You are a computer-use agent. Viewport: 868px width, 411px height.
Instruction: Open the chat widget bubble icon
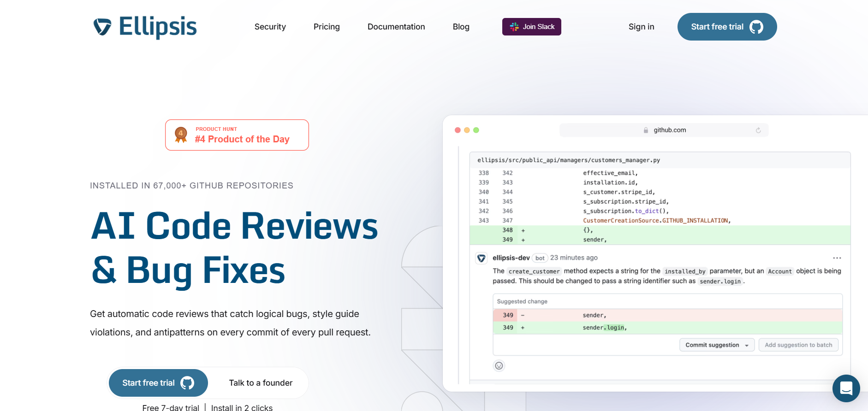click(846, 388)
